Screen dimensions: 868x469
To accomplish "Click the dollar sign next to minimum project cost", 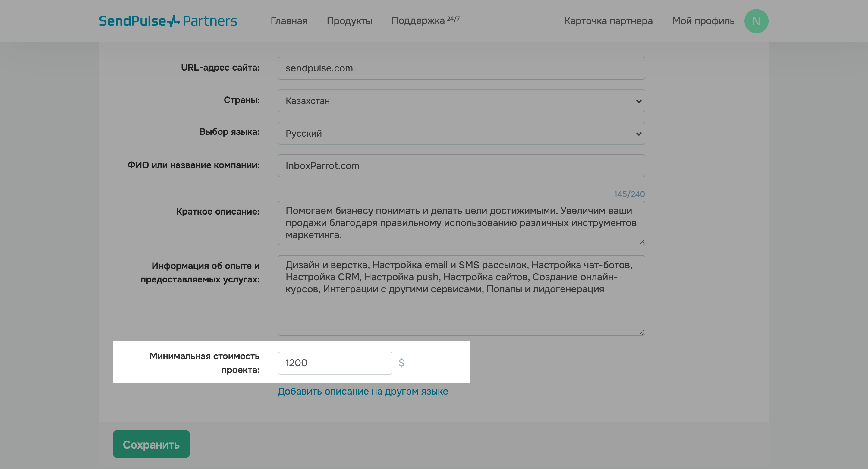I will [402, 363].
